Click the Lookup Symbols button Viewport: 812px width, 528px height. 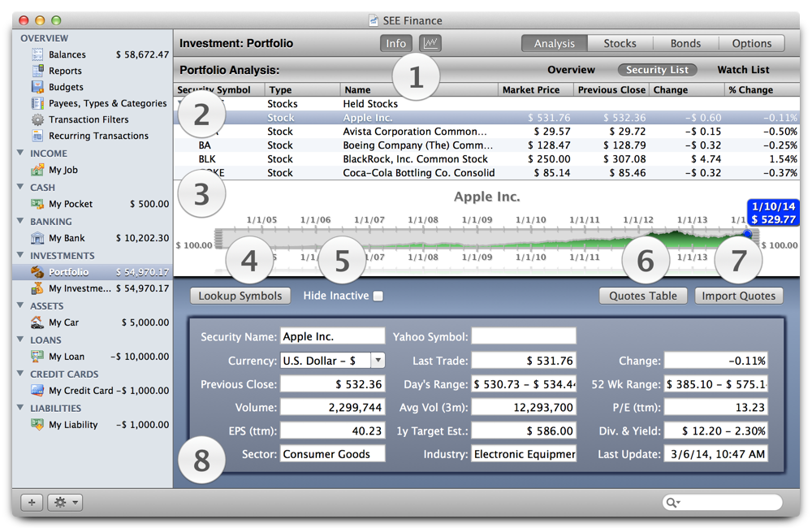240,296
